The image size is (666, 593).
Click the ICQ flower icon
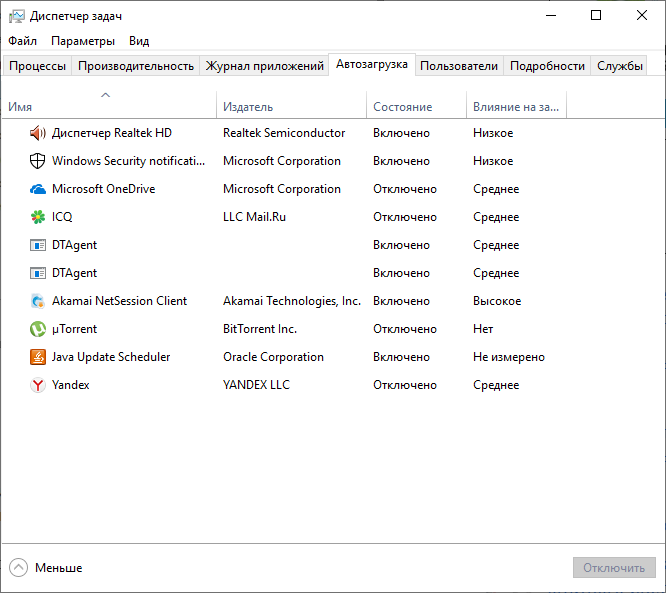(x=38, y=217)
